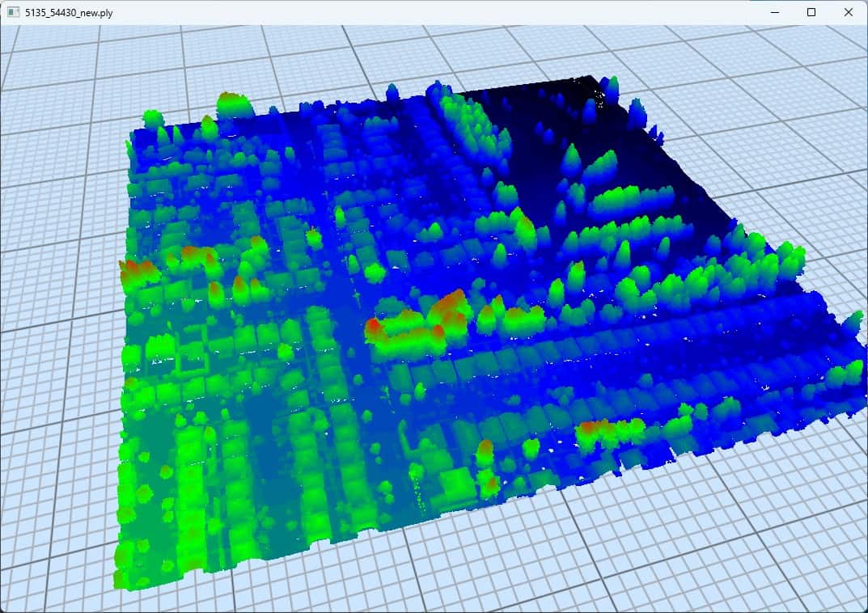Viewport: 868px width, 613px height.
Task: Maximize the viewer window
Action: [x=811, y=12]
